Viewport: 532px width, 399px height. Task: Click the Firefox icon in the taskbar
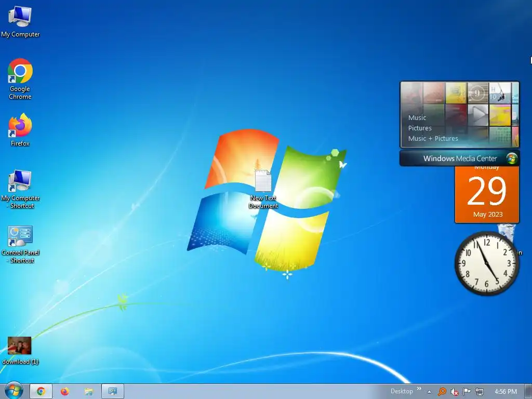tap(65, 392)
